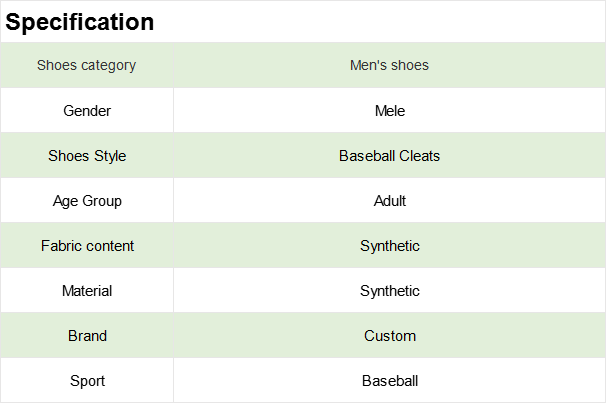The image size is (606, 403).
Task: Click the word Cleats in Shoes Style row
Action: [419, 156]
